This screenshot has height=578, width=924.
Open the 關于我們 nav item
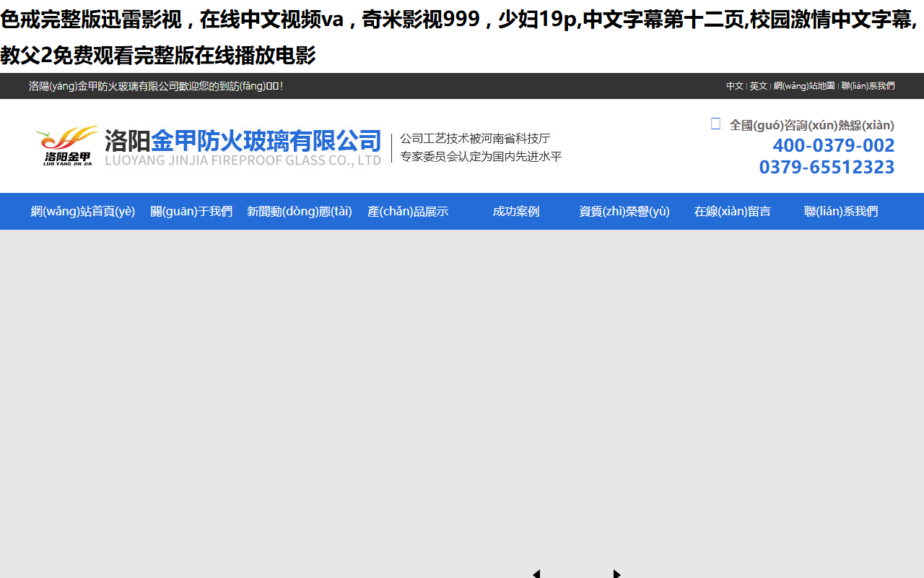point(191,211)
